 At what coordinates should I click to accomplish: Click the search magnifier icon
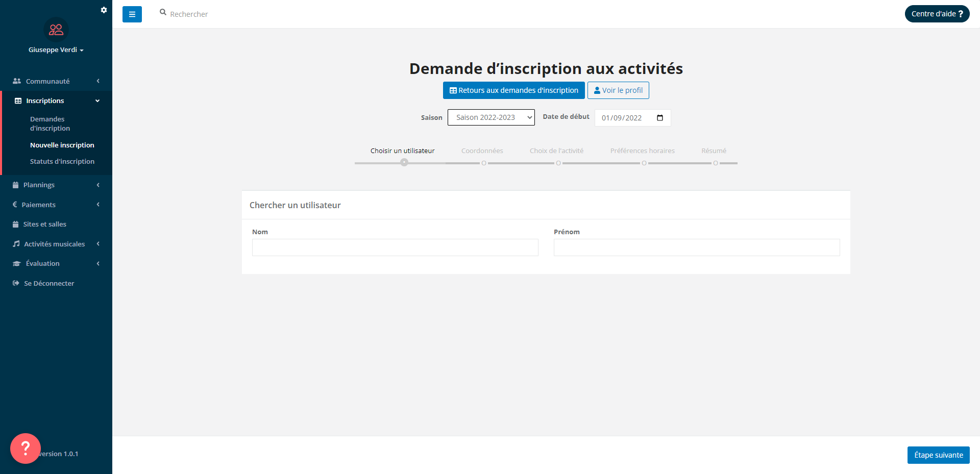pyautogui.click(x=163, y=11)
